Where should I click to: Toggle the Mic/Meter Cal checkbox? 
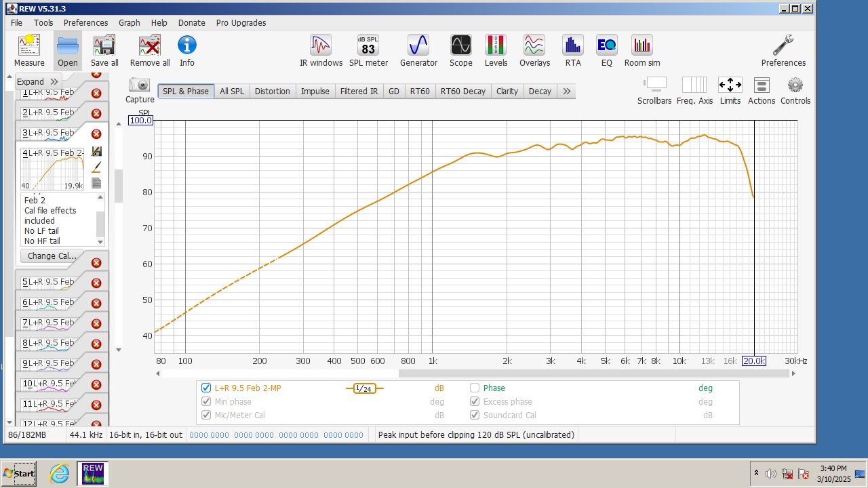pyautogui.click(x=206, y=415)
